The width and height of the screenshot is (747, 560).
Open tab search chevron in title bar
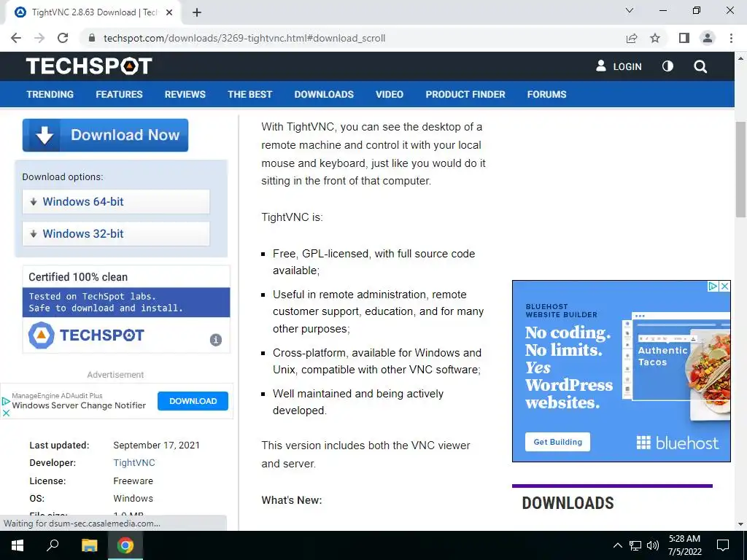(x=630, y=10)
